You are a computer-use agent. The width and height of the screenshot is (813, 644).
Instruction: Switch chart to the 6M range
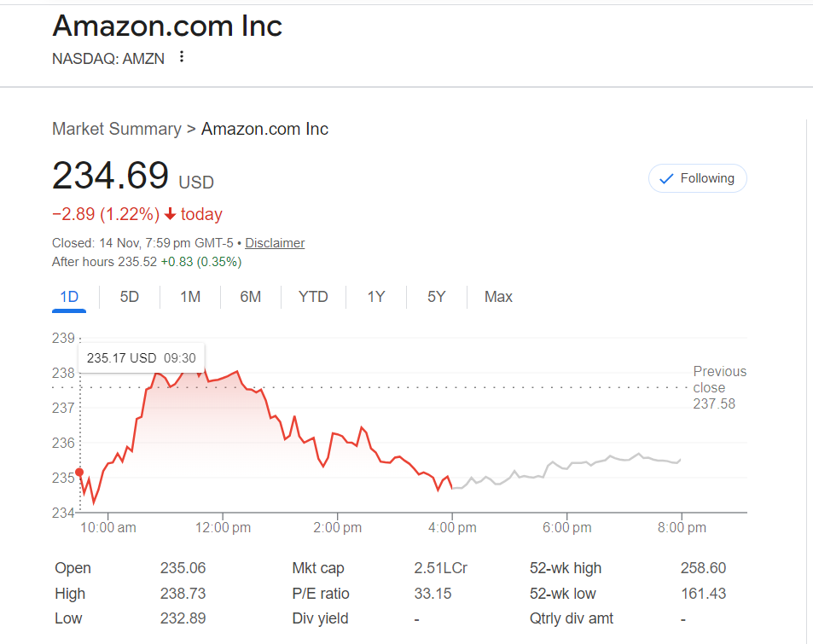250,297
